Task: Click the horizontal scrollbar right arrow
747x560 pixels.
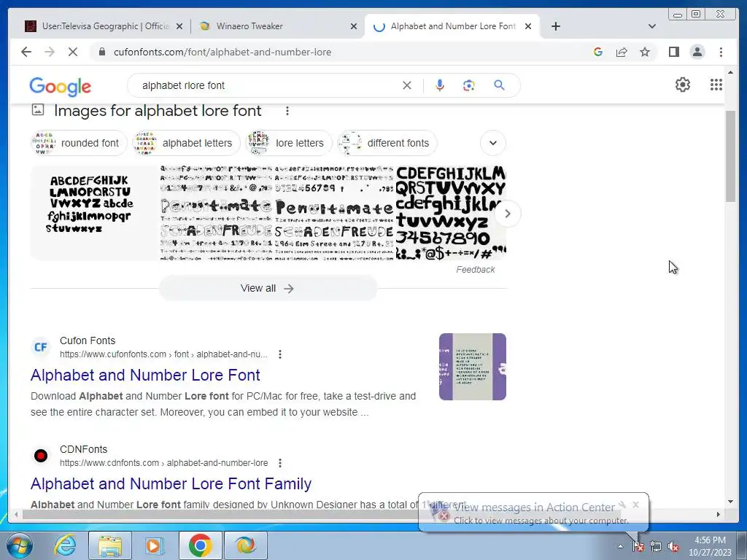Action: point(719,514)
